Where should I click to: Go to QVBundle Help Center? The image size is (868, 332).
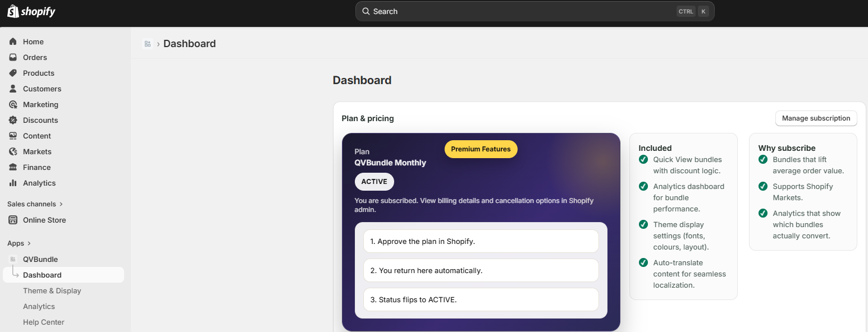pyautogui.click(x=44, y=322)
